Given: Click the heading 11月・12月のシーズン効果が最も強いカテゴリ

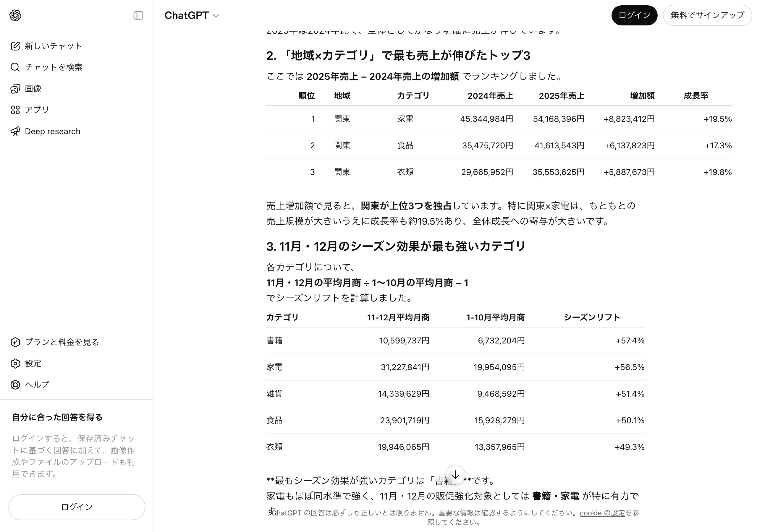Looking at the screenshot, I should pos(396,246).
